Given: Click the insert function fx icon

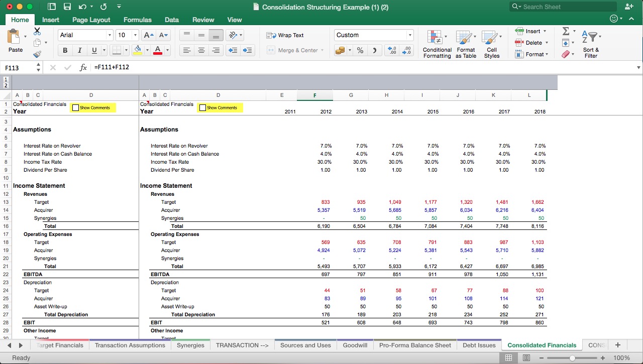Looking at the screenshot, I should pyautogui.click(x=83, y=67).
